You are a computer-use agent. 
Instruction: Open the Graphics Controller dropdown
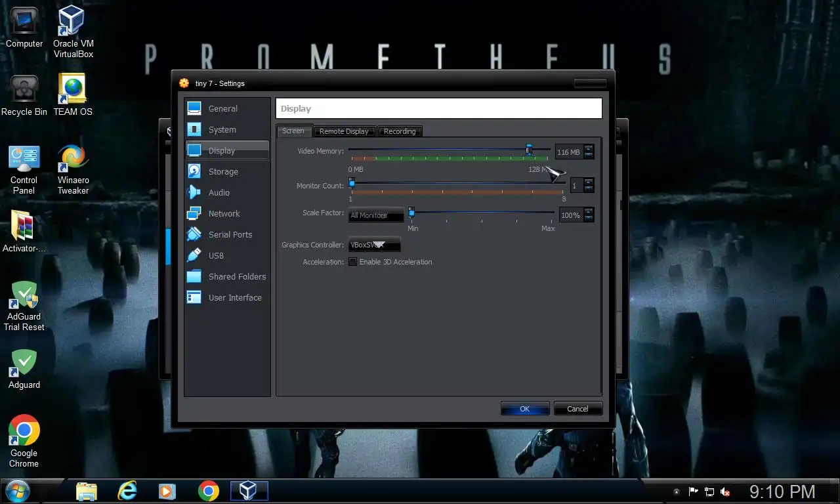coord(375,245)
